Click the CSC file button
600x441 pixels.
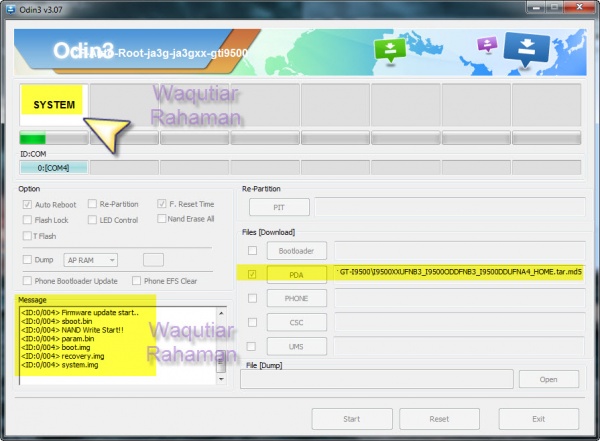297,322
